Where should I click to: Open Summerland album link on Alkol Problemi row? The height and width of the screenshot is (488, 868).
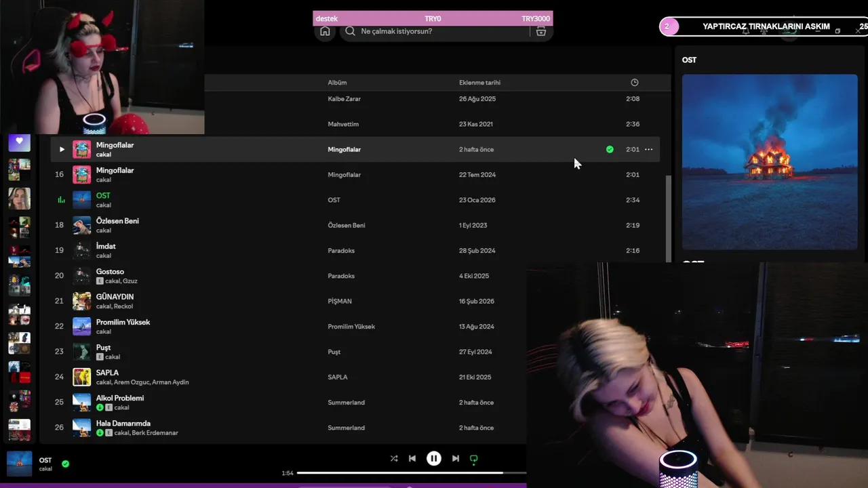(346, 403)
